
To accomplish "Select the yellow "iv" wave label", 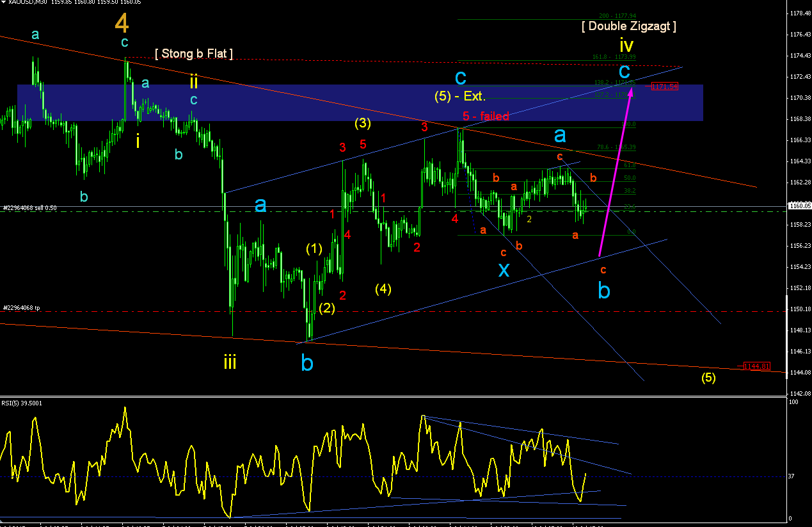I will coord(626,45).
